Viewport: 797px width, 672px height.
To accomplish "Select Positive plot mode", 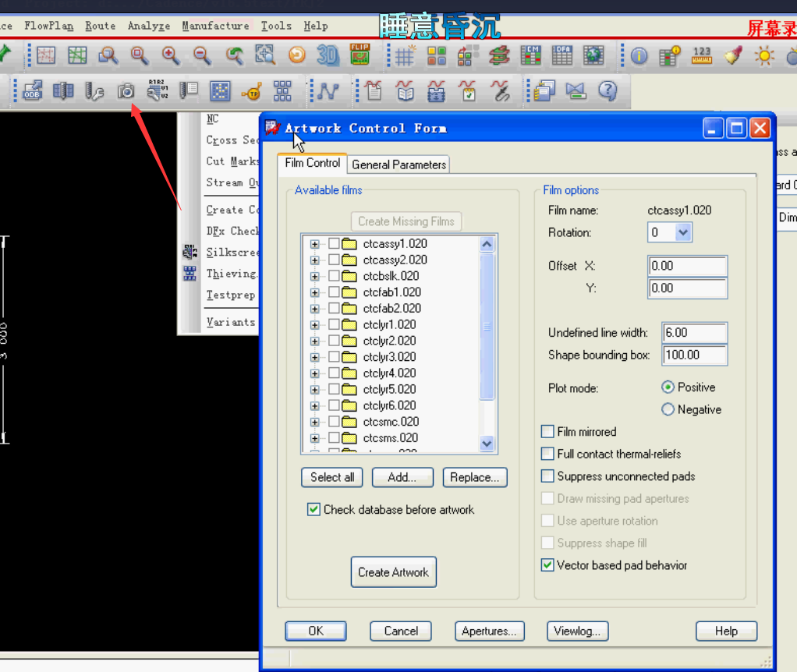I will [668, 387].
